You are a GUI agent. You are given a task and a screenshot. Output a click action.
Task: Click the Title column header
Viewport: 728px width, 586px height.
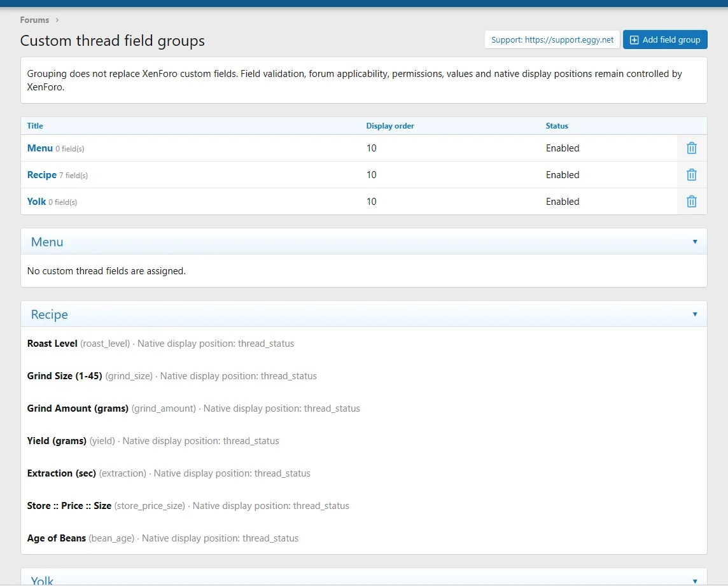pos(35,126)
